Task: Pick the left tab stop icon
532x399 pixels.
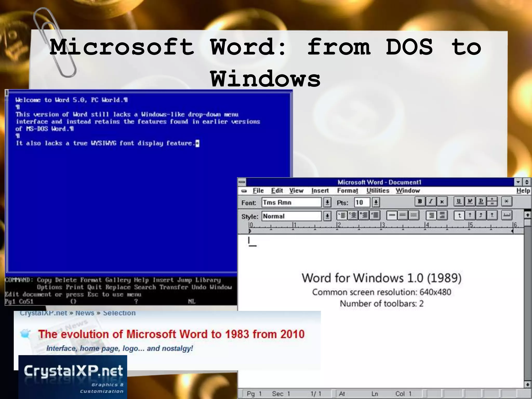Action: 459,215
